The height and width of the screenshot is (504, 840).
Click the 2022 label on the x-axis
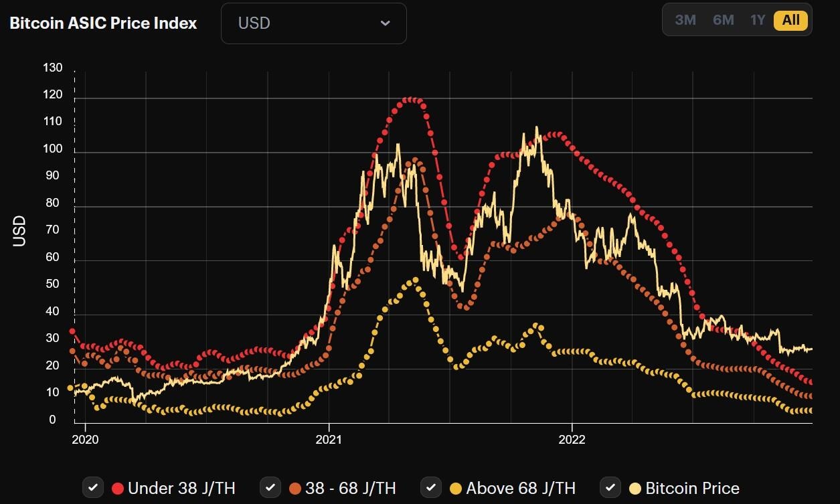click(x=572, y=440)
